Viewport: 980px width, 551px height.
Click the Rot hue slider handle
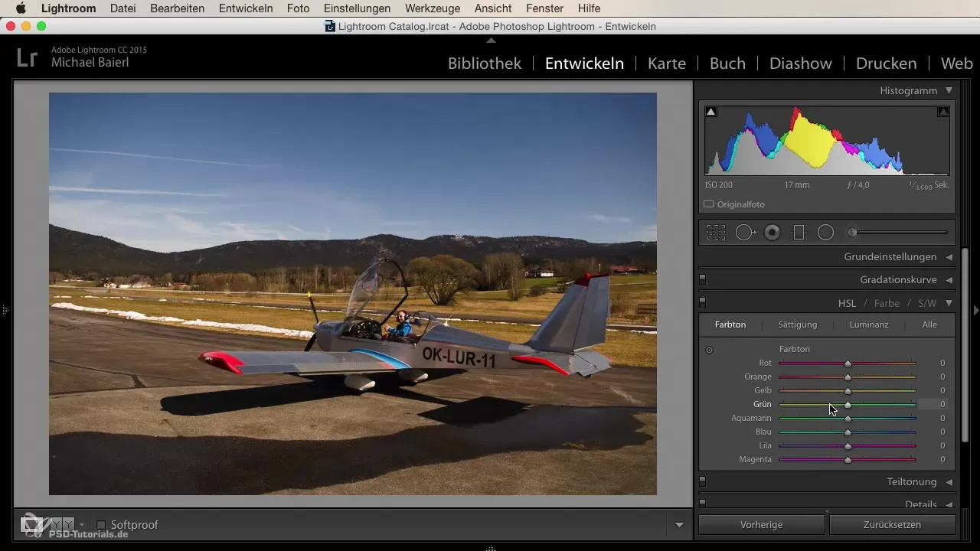tap(848, 364)
